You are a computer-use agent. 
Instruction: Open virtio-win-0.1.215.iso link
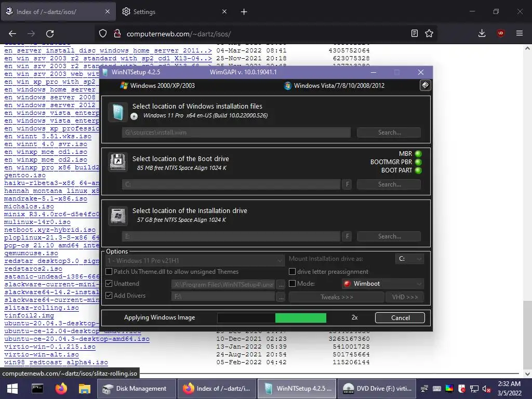50,347
